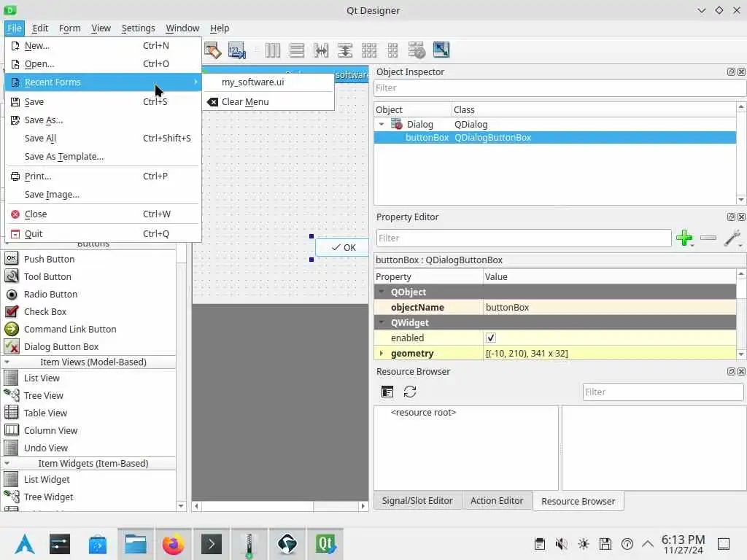Pick the Tool Button widget
The height and width of the screenshot is (560, 747).
tap(47, 276)
